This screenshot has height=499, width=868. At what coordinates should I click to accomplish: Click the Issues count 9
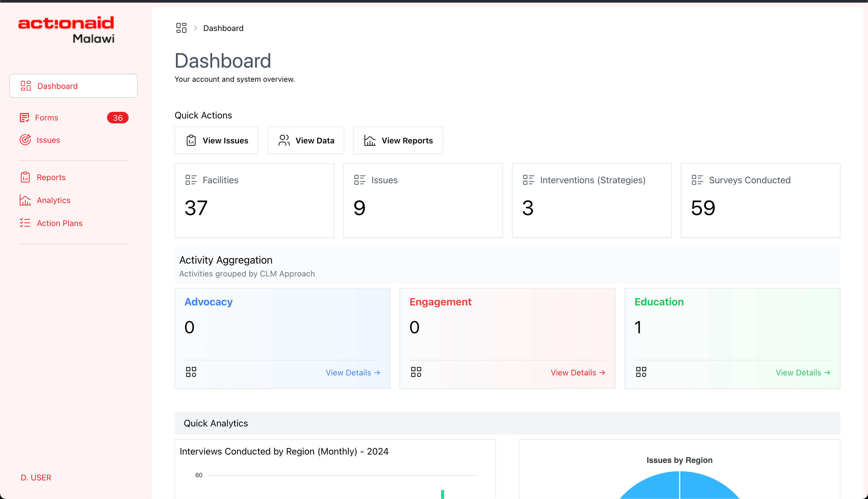(359, 208)
